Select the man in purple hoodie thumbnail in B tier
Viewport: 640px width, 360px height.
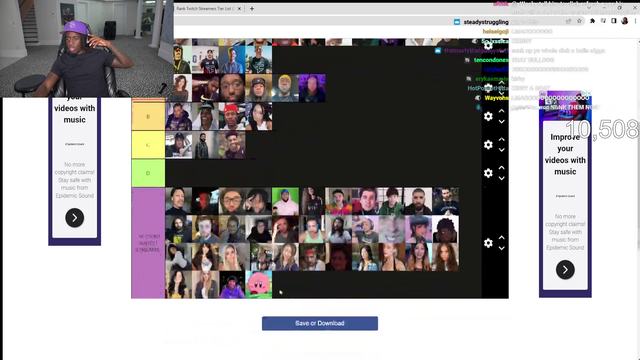[x=179, y=117]
